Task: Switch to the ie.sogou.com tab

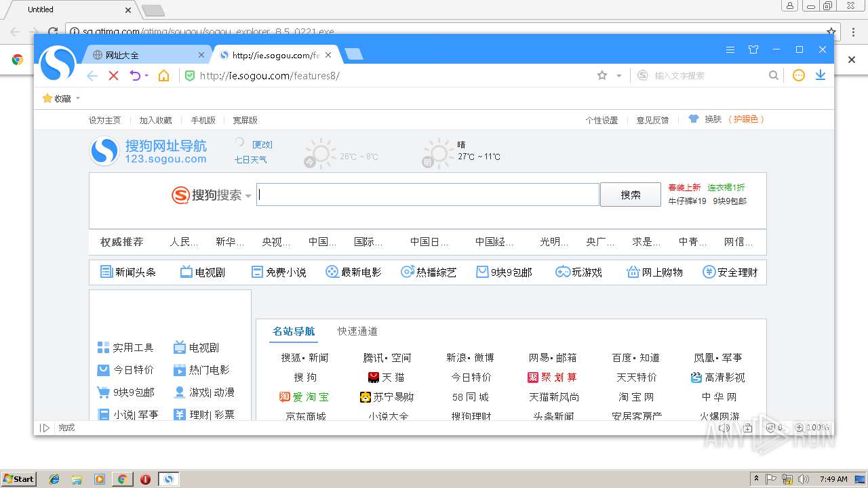Action: 275,55
